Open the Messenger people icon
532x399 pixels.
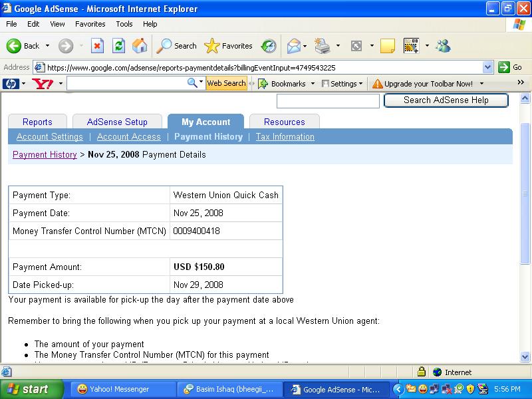(443, 46)
